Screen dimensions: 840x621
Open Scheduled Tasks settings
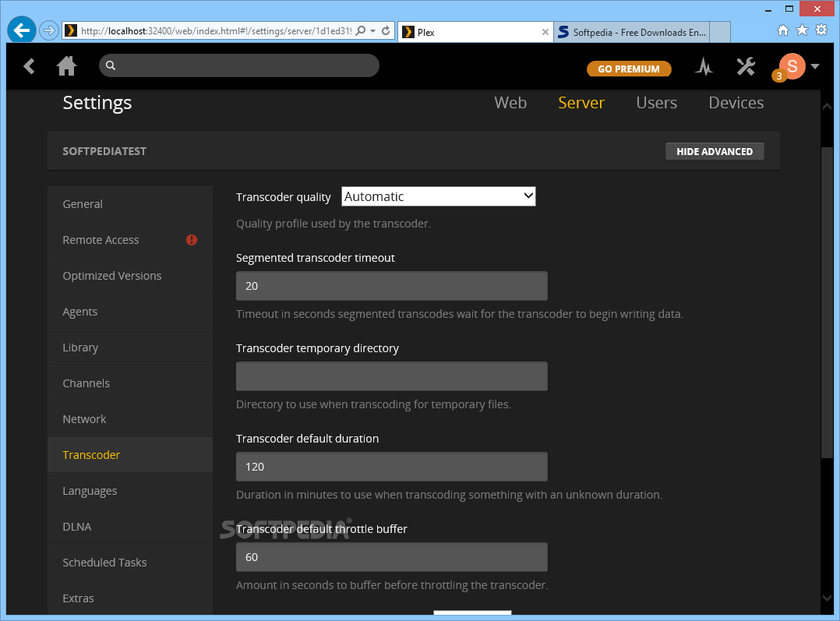pyautogui.click(x=130, y=563)
